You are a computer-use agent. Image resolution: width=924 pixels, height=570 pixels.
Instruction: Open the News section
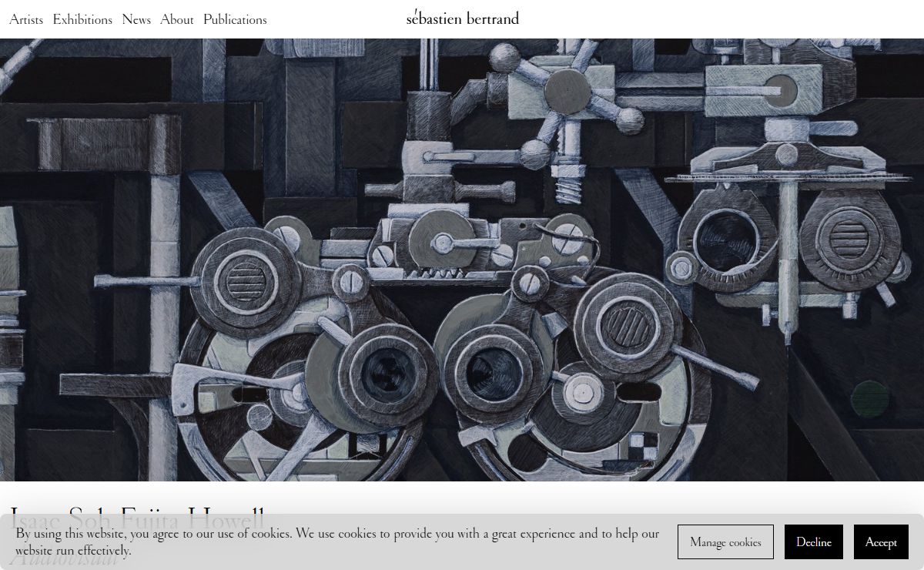136,19
